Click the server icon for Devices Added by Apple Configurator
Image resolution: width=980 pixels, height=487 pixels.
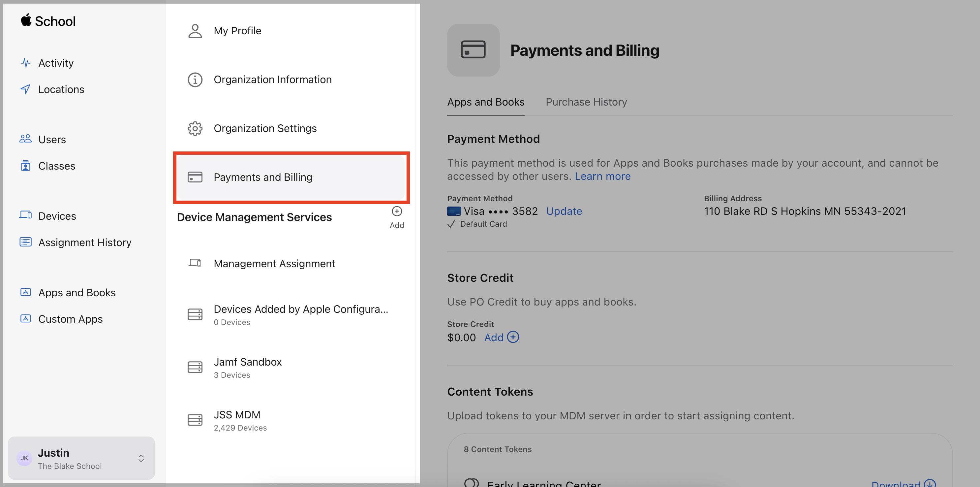(x=195, y=314)
